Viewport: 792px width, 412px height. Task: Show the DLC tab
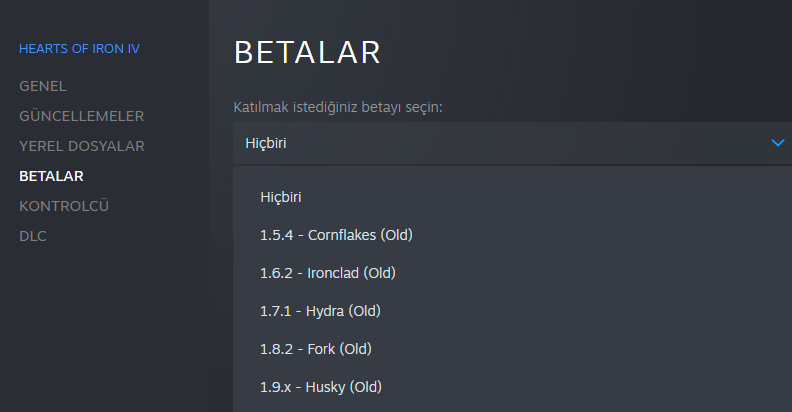point(33,236)
